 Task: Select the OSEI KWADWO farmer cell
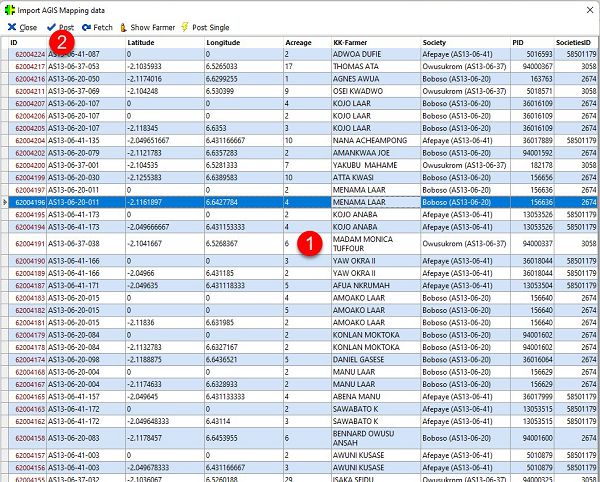376,91
